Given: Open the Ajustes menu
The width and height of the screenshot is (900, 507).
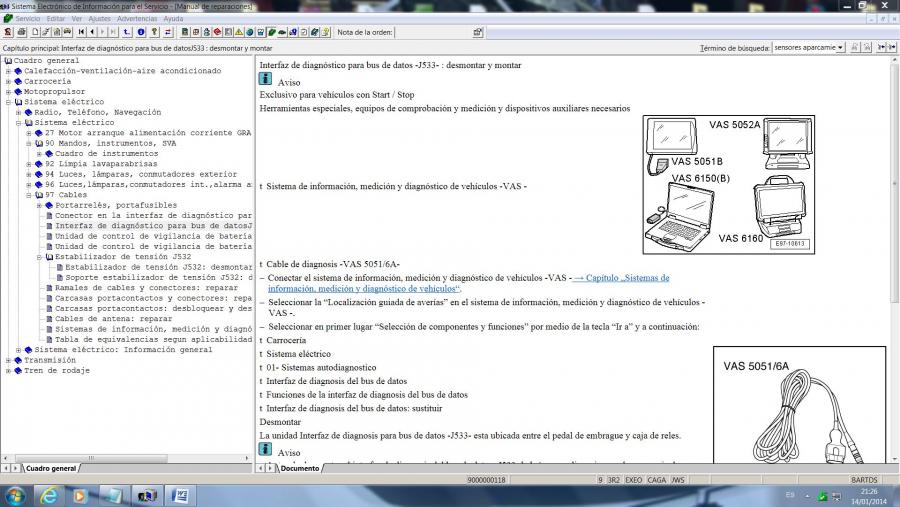Looking at the screenshot, I should coord(99,18).
